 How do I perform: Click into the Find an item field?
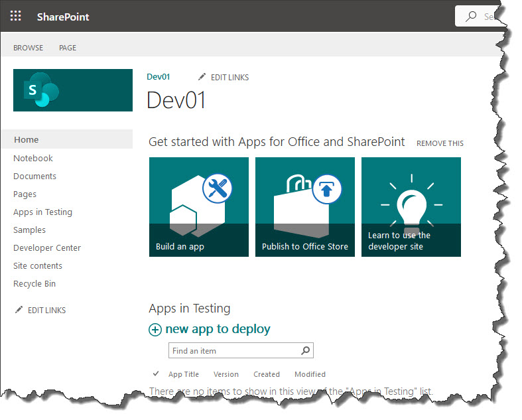click(x=241, y=350)
